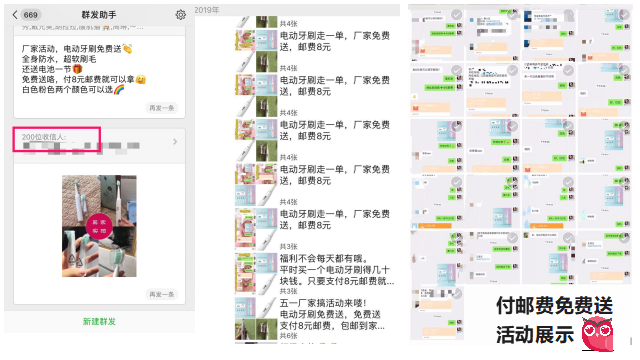
Task: Click the 2019年 year header
Action: pyautogui.click(x=207, y=10)
